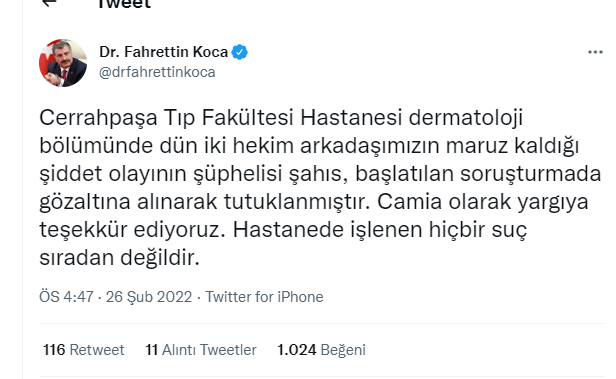Click the phrase Camia olarak yargıya
The image size is (616, 379).
(483, 202)
